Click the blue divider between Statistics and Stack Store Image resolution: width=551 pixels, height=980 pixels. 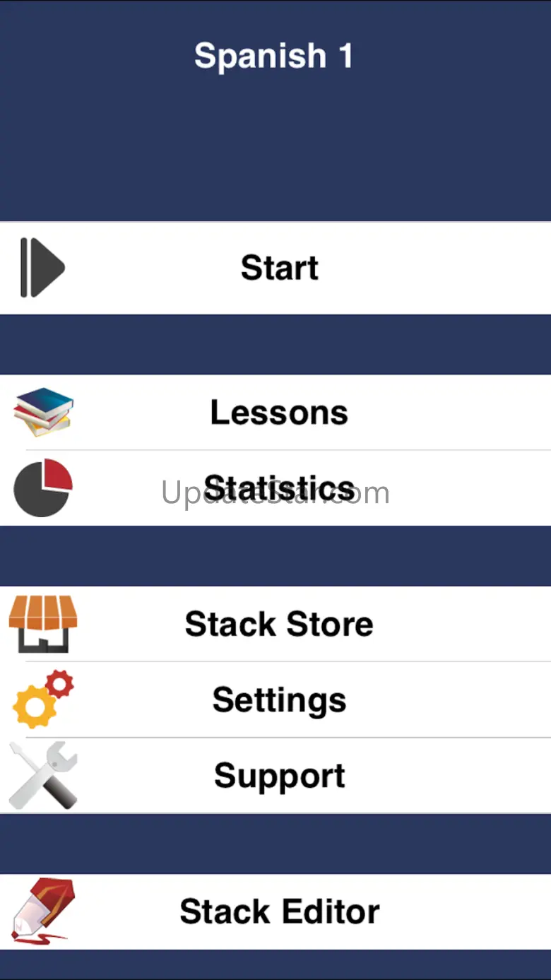(275, 556)
